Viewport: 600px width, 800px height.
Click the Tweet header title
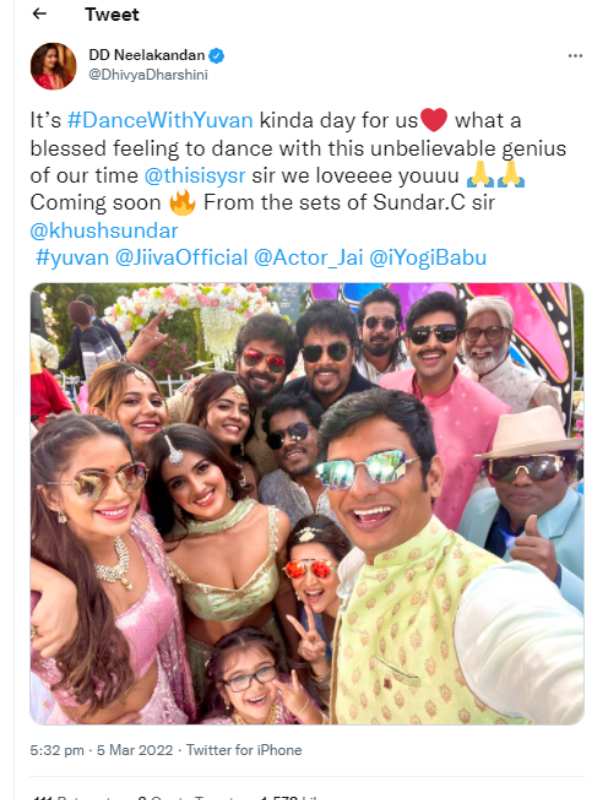(112, 15)
